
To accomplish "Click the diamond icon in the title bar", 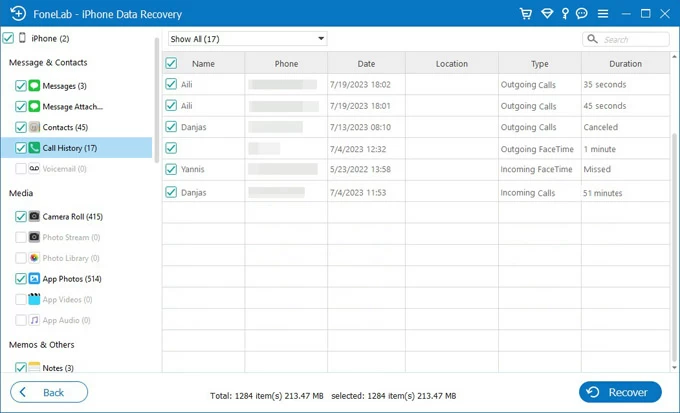I will [547, 14].
